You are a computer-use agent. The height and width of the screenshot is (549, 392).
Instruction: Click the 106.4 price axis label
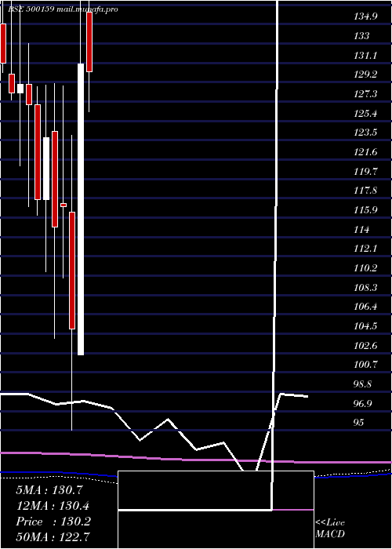[x=365, y=307]
